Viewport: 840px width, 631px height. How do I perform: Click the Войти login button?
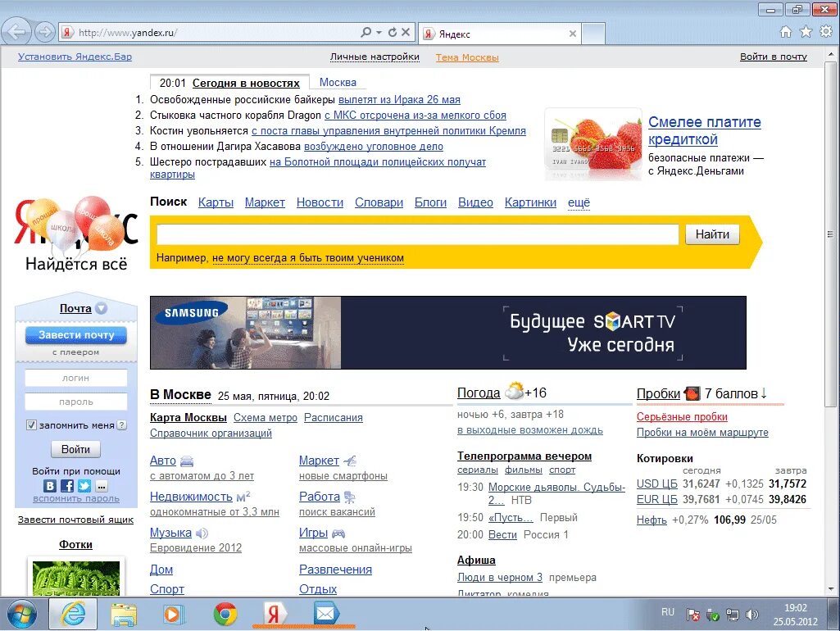[x=75, y=449]
